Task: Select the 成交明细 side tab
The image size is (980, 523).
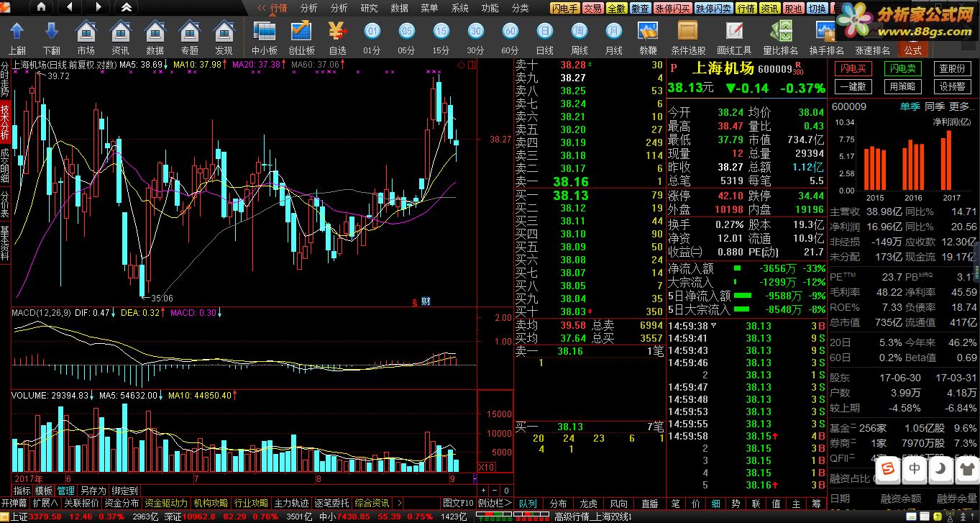Action: (5, 165)
